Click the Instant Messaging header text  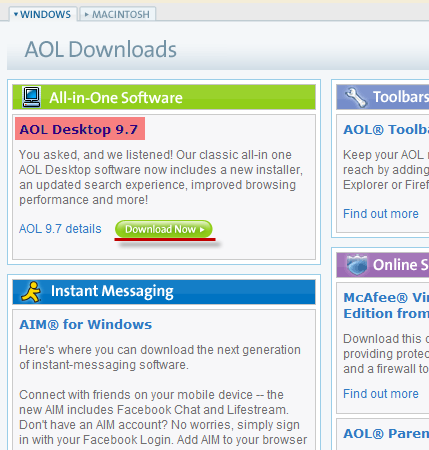pyautogui.click(x=112, y=291)
